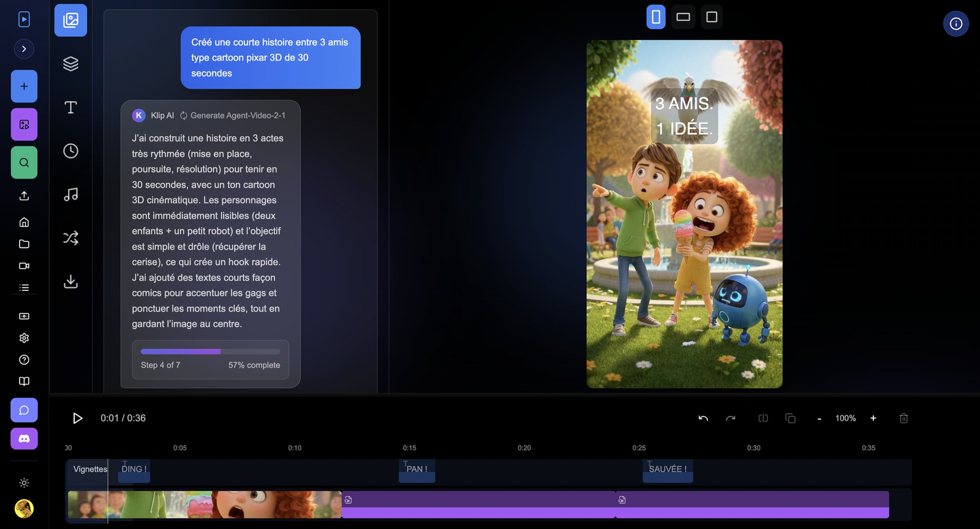Select the 'PAN !' text clip
Viewport: 980px width, 529px height.
(417, 470)
